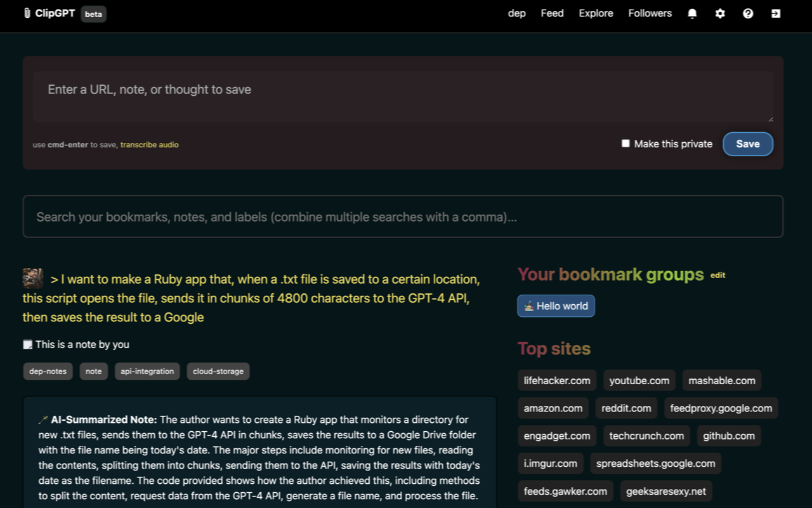812x508 pixels.
Task: Select the geeksaresexy.net top site
Action: 666,491
